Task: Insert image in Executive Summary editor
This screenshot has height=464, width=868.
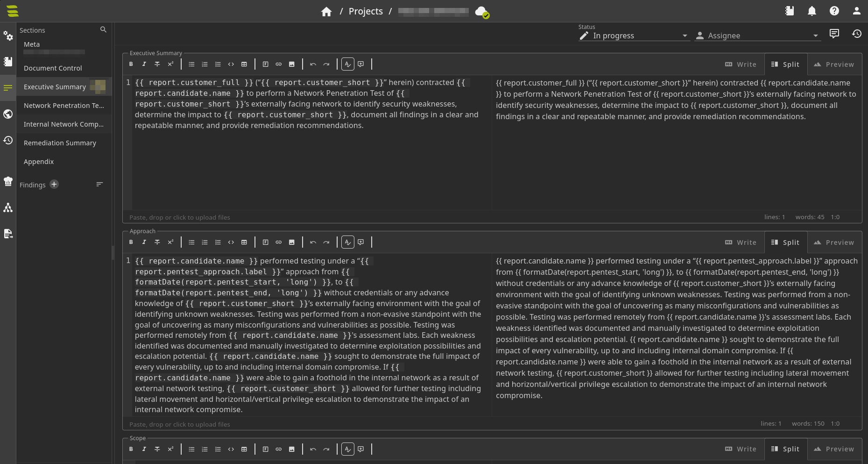Action: 292,64
